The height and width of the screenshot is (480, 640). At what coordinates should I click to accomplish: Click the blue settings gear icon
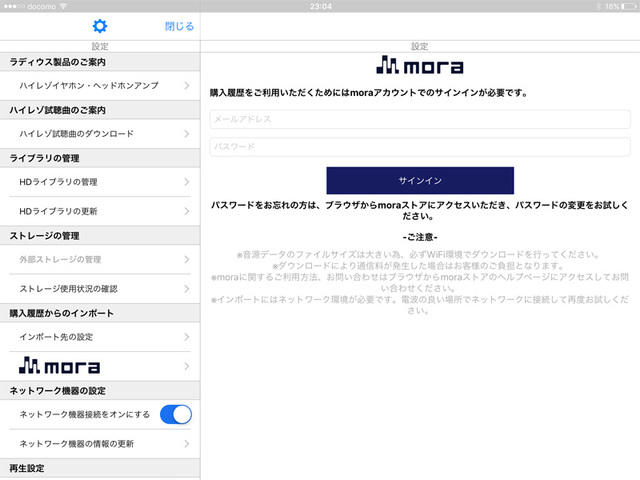[x=99, y=26]
